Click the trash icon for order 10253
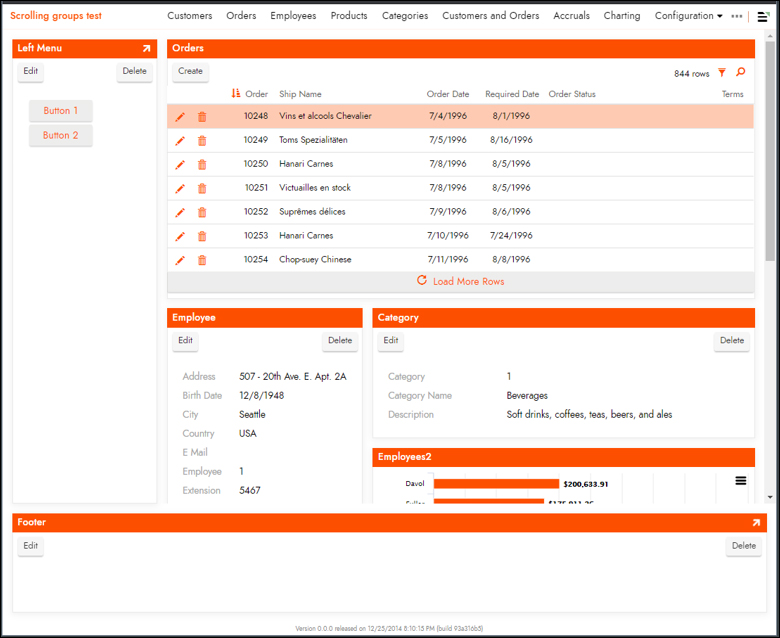This screenshot has height=638, width=780. [202, 237]
